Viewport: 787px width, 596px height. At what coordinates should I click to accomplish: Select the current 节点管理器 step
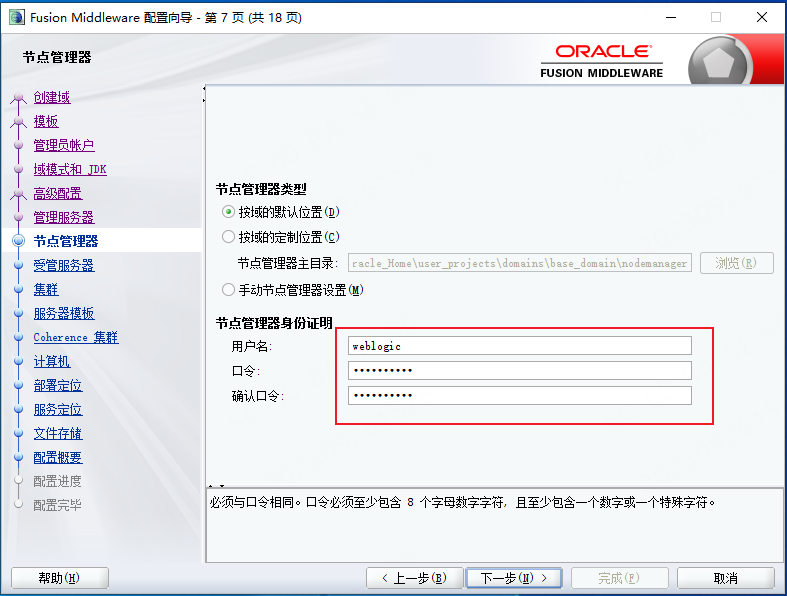click(66, 241)
